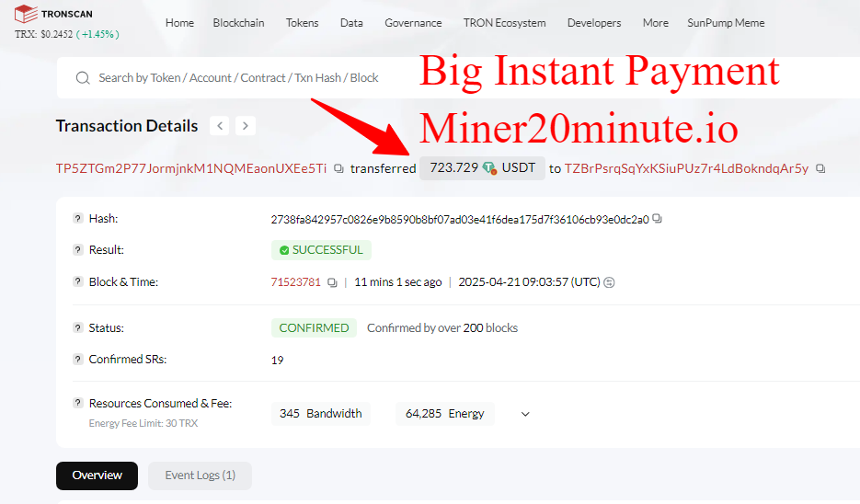Expand resources consumed details chevron
Viewport: 860px width, 504px height.
(525, 414)
